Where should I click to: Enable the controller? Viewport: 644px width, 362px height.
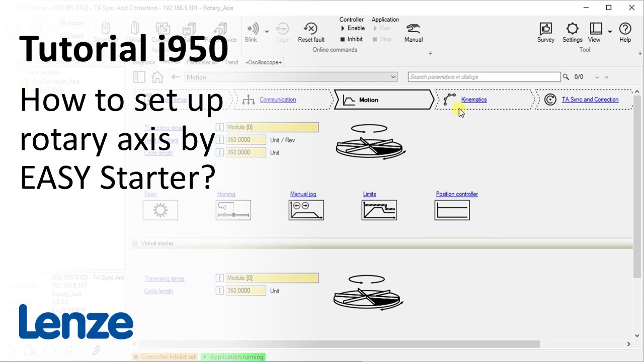352,28
